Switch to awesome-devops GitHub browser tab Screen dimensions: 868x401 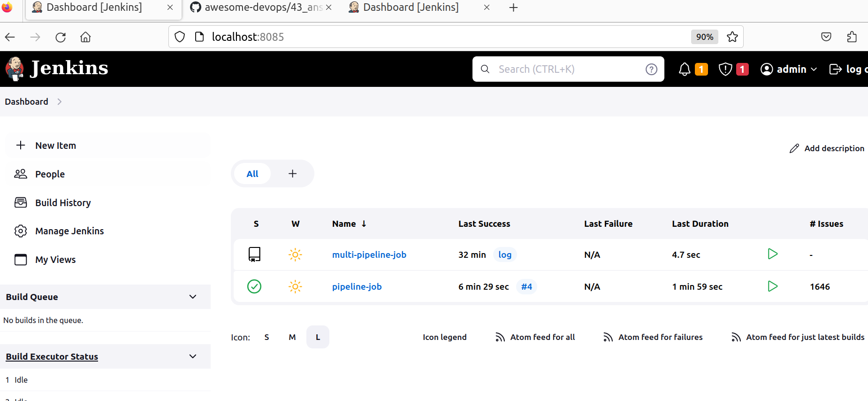(258, 8)
